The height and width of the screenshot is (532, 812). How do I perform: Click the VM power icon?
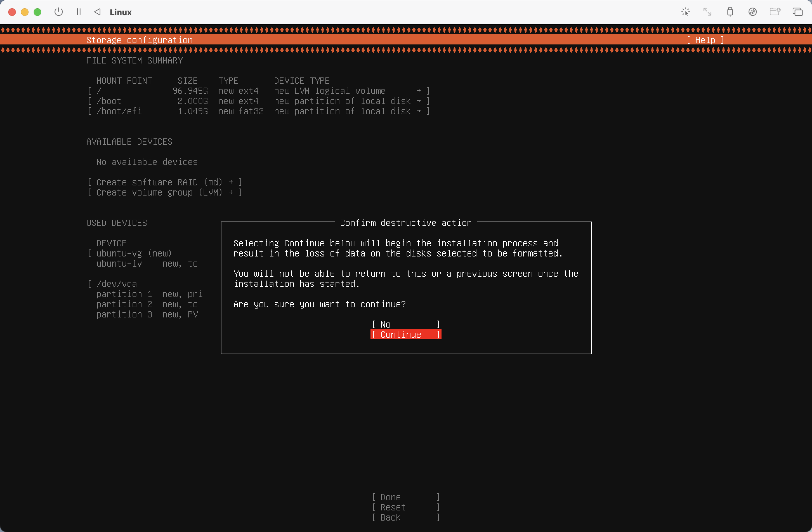(x=59, y=12)
